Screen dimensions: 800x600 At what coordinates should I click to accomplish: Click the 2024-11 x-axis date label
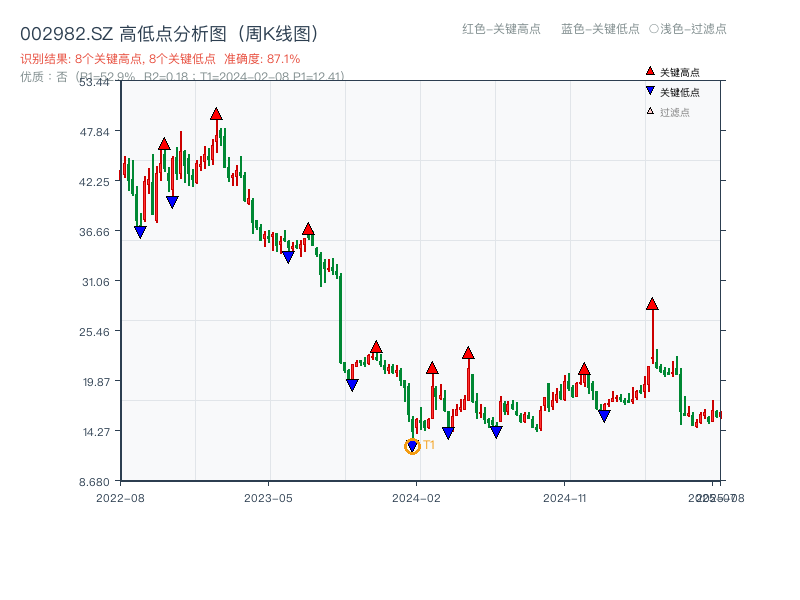564,498
